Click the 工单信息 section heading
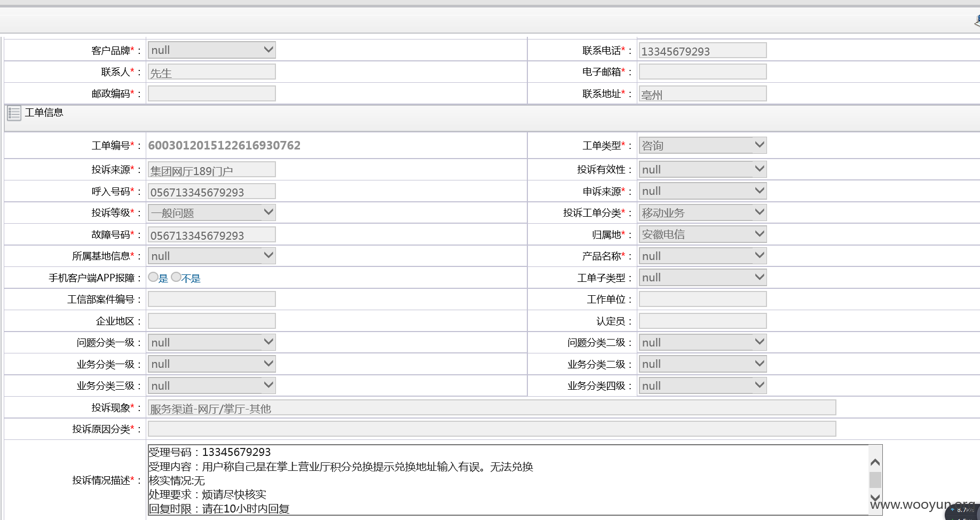Screen dimensions: 980x520 [x=44, y=112]
